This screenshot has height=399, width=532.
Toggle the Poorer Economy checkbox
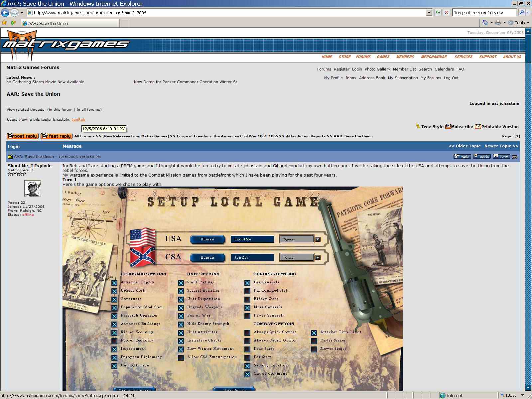click(x=114, y=341)
